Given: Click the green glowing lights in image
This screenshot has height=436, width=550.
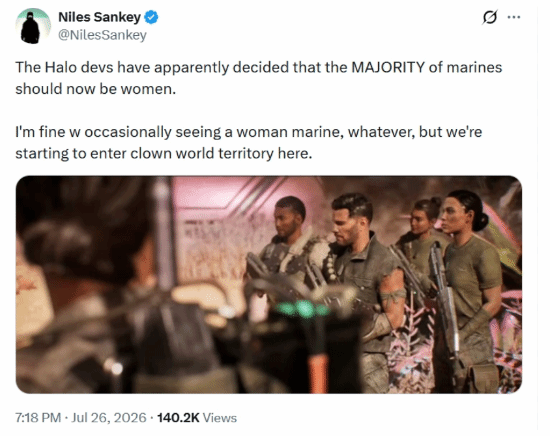Looking at the screenshot, I should point(302,309).
